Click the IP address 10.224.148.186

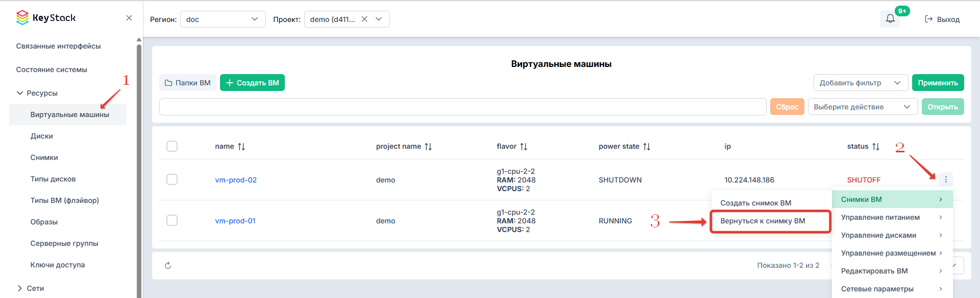pyautogui.click(x=749, y=180)
